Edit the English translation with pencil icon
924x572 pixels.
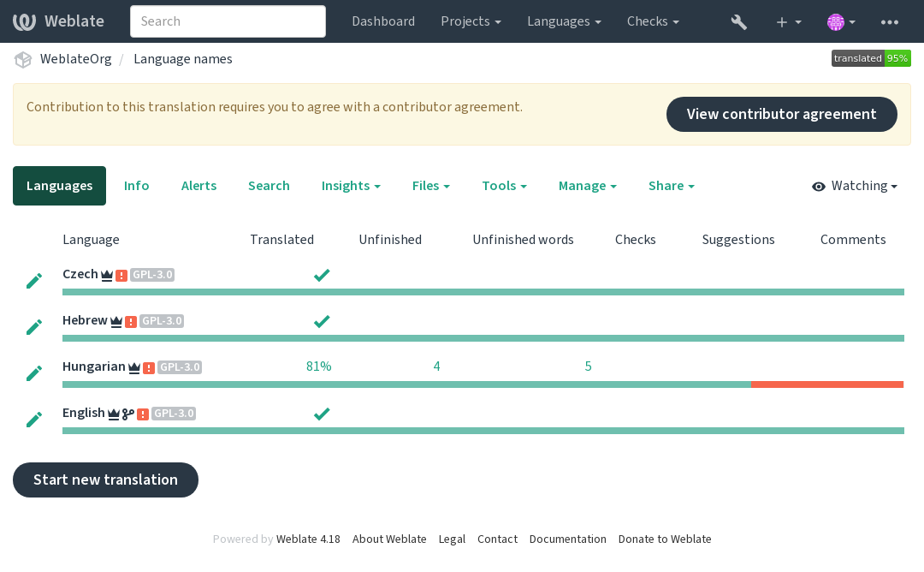click(x=34, y=420)
